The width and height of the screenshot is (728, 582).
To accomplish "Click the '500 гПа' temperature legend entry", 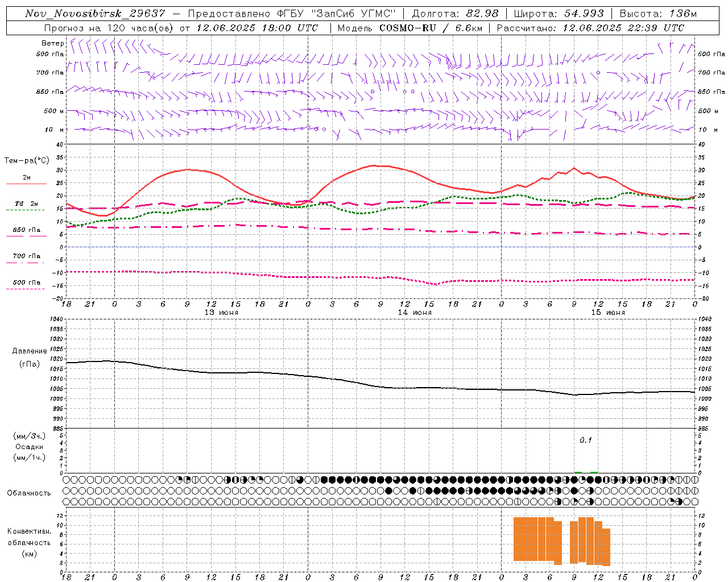I will (27, 282).
